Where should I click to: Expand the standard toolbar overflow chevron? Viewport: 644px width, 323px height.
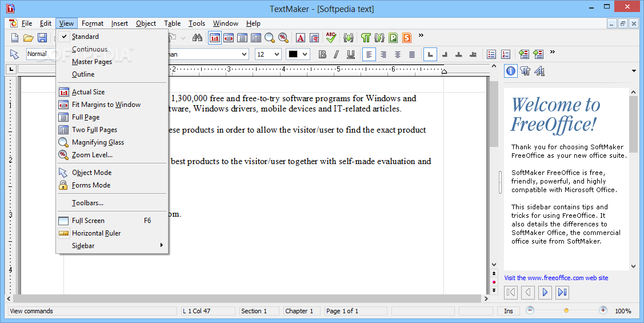click(421, 35)
